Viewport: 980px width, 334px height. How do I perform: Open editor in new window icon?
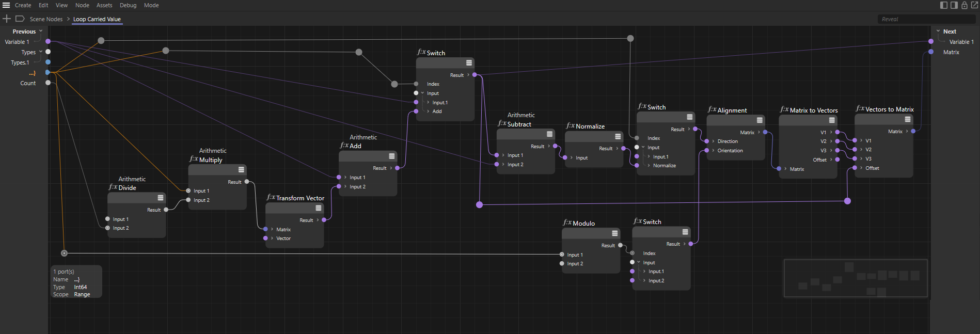point(974,5)
